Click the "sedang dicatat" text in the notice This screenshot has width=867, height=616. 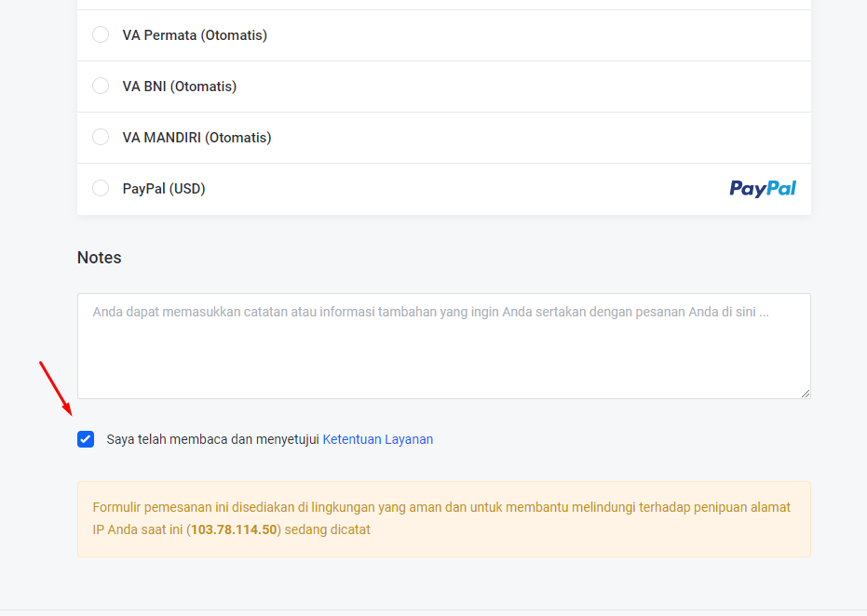[327, 529]
